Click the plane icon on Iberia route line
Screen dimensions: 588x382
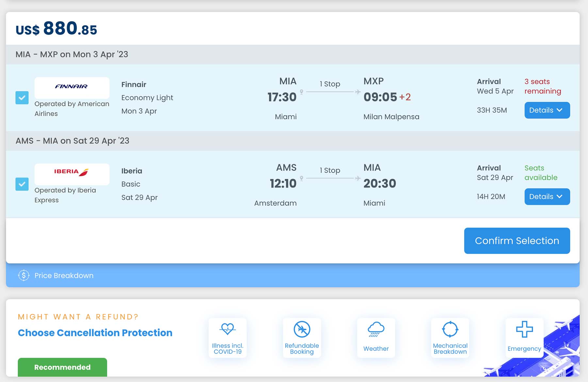(x=358, y=178)
